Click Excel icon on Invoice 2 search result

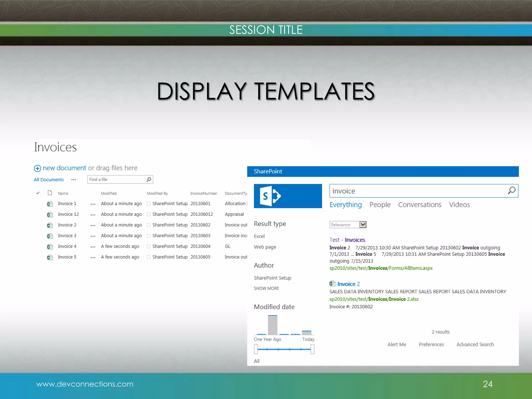point(332,283)
